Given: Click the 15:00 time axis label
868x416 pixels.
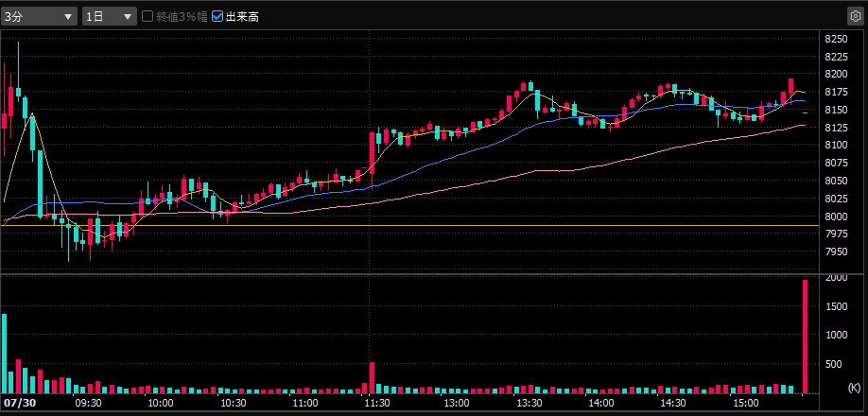Looking at the screenshot, I should pyautogui.click(x=745, y=404).
